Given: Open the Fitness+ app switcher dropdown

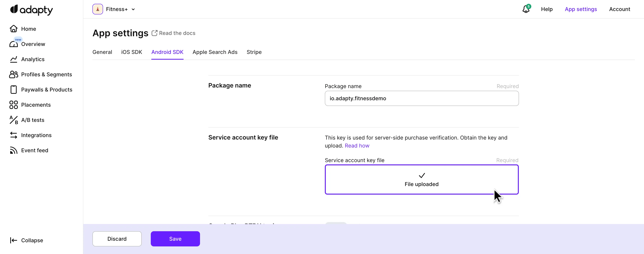Looking at the screenshot, I should tap(114, 9).
